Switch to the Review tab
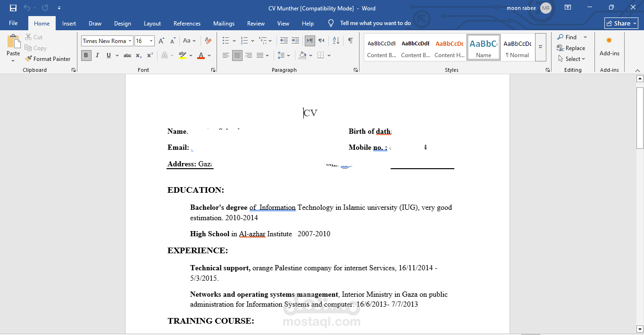 point(256,23)
